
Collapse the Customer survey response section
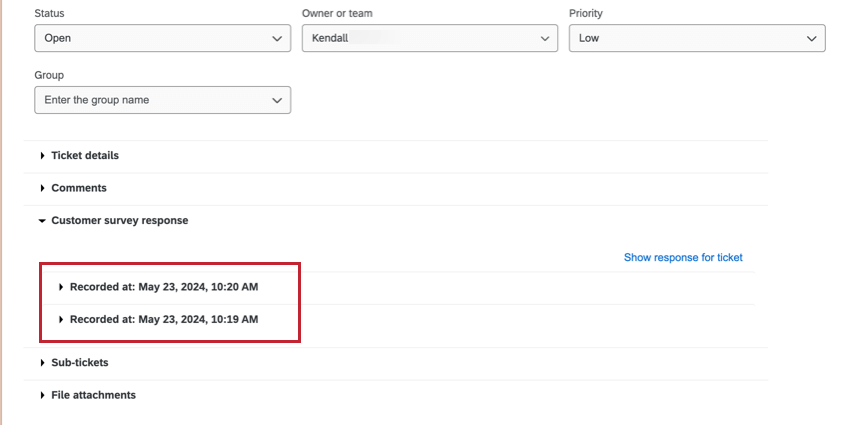(x=120, y=221)
